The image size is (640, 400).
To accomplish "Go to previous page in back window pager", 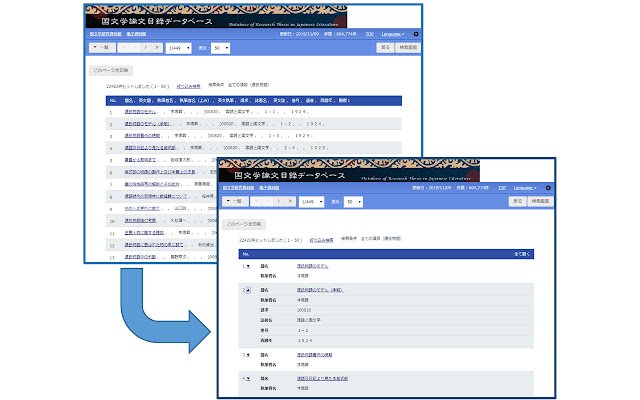I will 135,48.
